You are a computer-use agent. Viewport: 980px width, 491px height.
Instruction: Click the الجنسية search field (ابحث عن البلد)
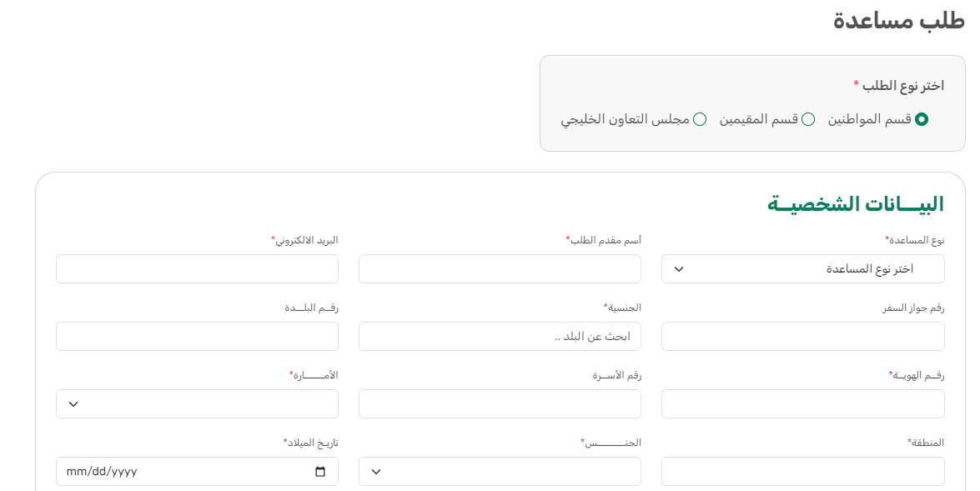click(500, 337)
